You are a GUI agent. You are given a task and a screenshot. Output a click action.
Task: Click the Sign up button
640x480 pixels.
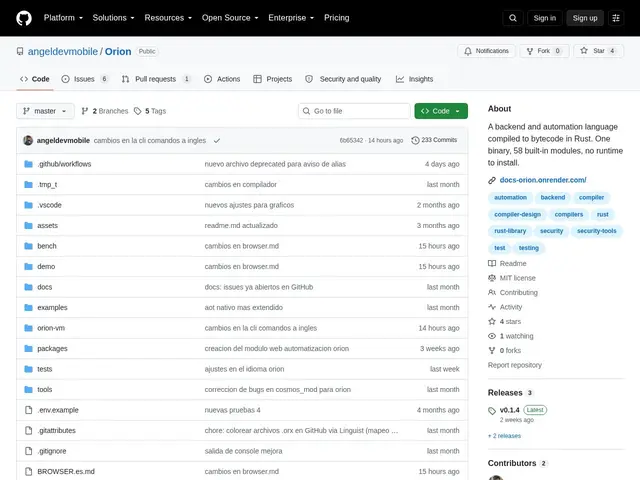[x=585, y=18]
